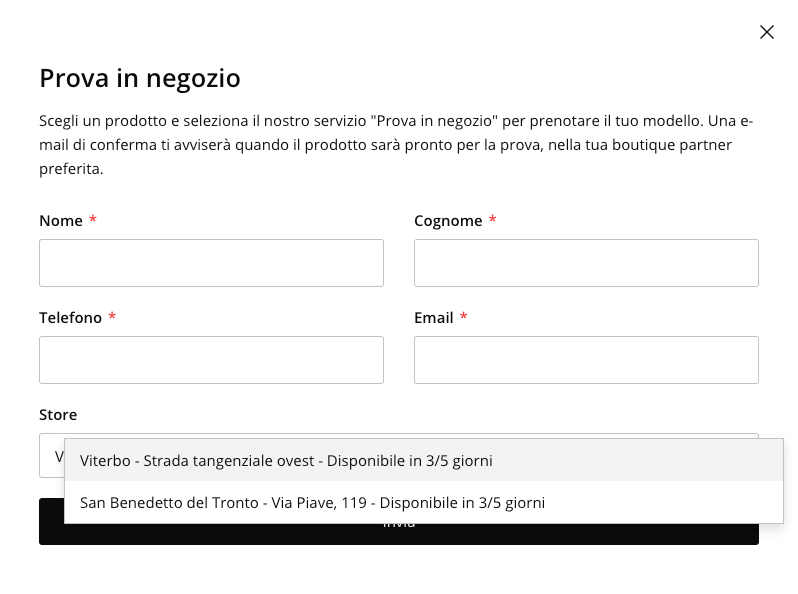Click into the Nome text field
Image resolution: width=798 pixels, height=594 pixels.
click(x=211, y=263)
